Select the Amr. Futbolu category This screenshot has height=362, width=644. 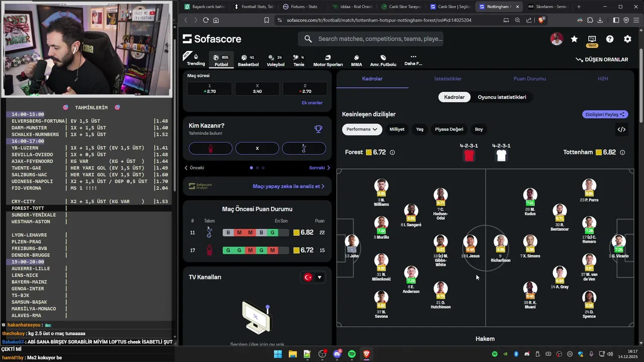point(383,60)
